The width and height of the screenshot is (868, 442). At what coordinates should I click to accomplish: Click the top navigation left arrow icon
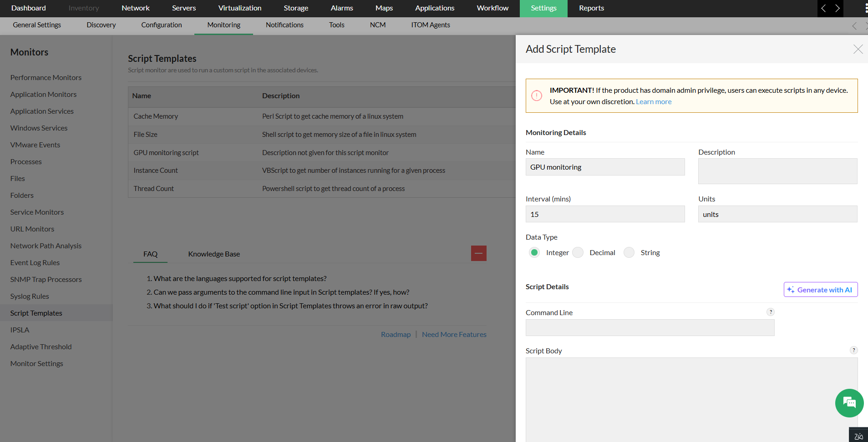(823, 8)
